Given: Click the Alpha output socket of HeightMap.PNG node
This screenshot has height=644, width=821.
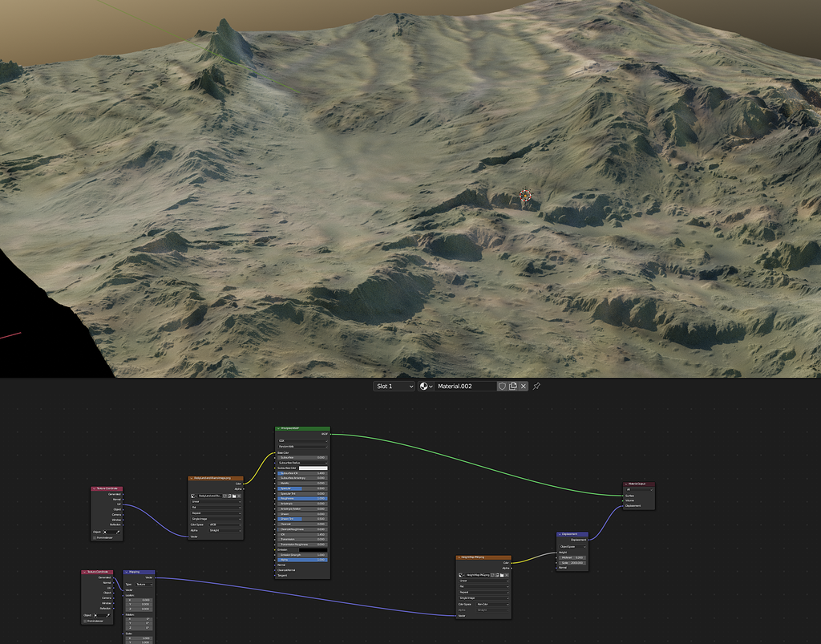Looking at the screenshot, I should click(512, 568).
